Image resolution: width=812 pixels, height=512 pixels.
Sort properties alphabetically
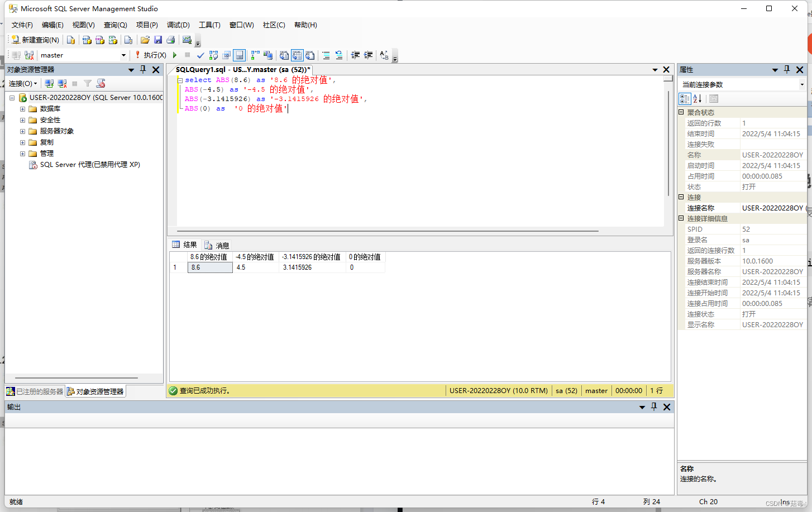pos(698,99)
